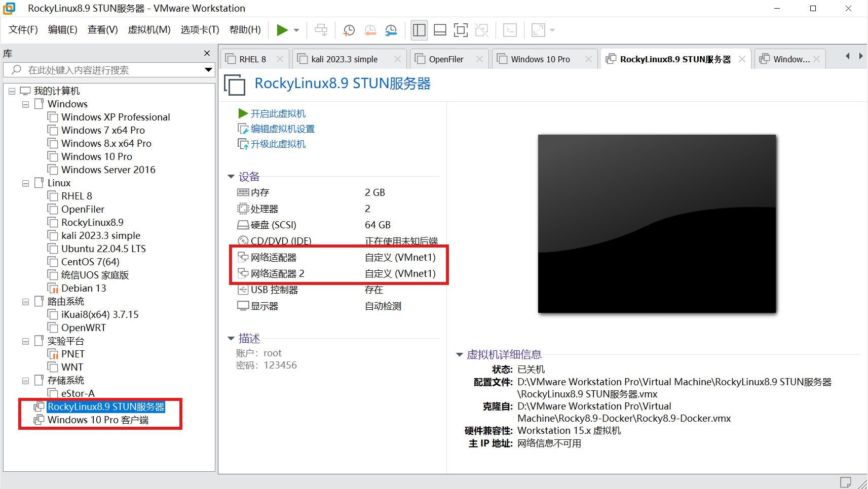
Task: Collapse the 描述 section
Action: (231, 338)
